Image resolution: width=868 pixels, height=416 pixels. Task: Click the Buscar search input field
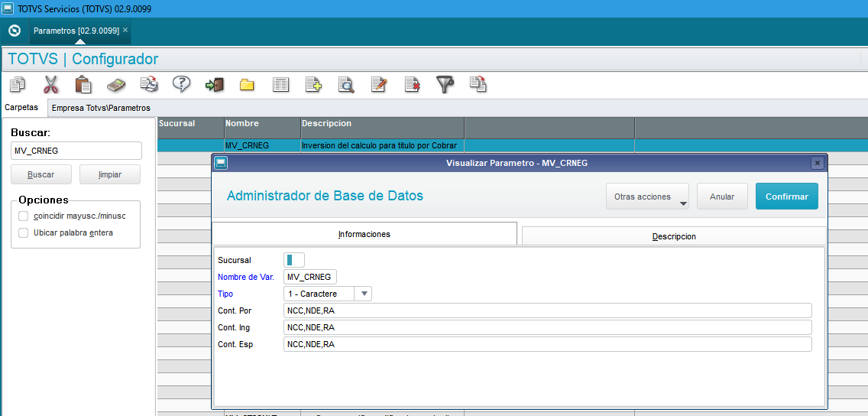click(x=76, y=151)
